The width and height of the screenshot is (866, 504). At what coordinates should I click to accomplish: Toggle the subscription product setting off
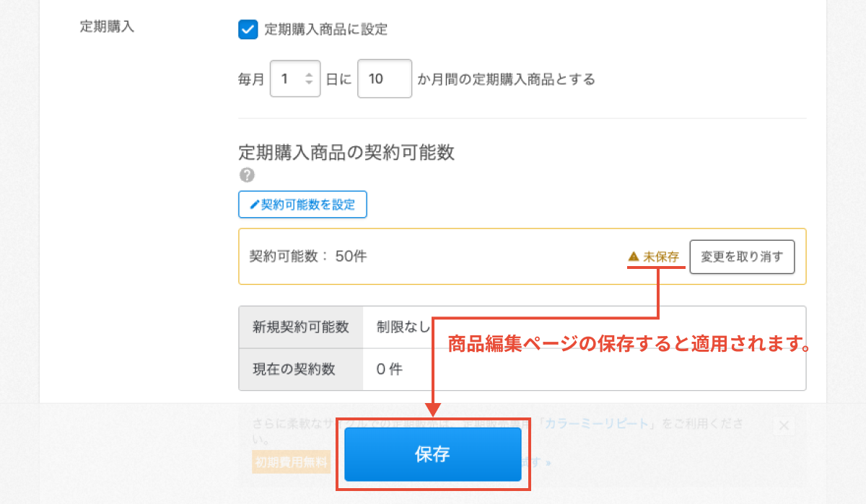tap(248, 30)
